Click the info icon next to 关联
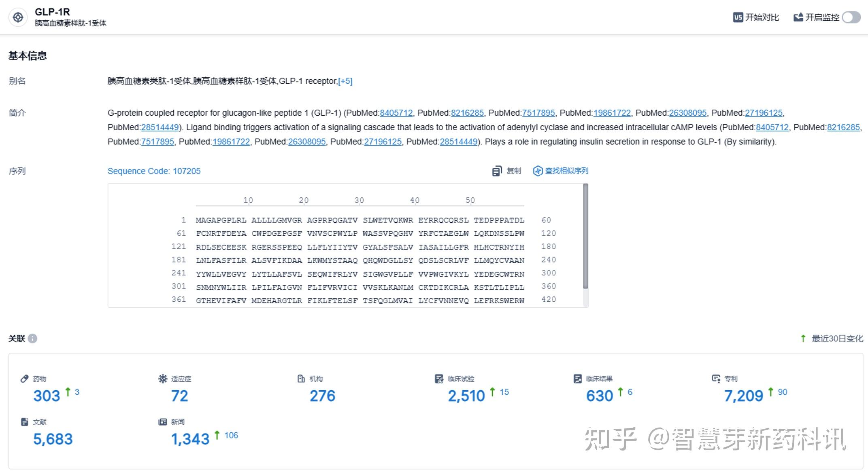The width and height of the screenshot is (868, 474). pos(32,339)
